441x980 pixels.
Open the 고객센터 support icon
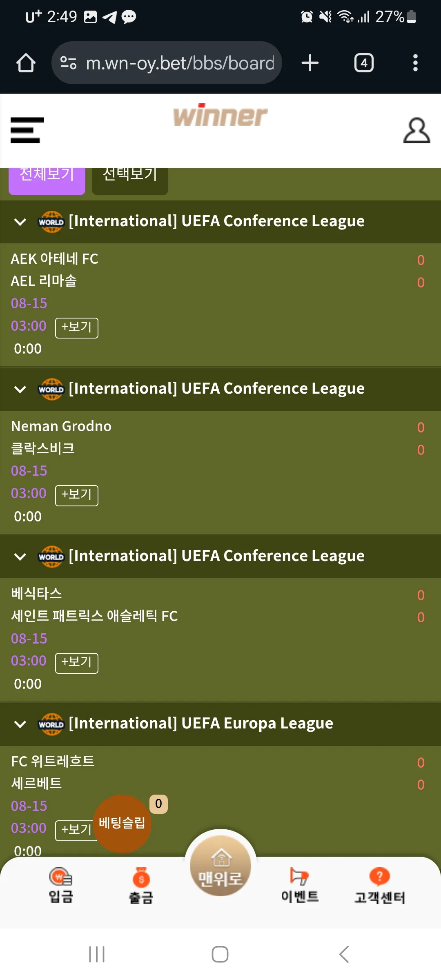[x=379, y=885]
